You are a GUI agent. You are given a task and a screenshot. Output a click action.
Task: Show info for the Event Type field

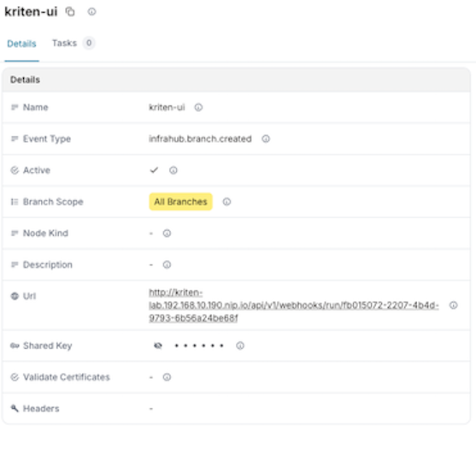click(x=266, y=139)
